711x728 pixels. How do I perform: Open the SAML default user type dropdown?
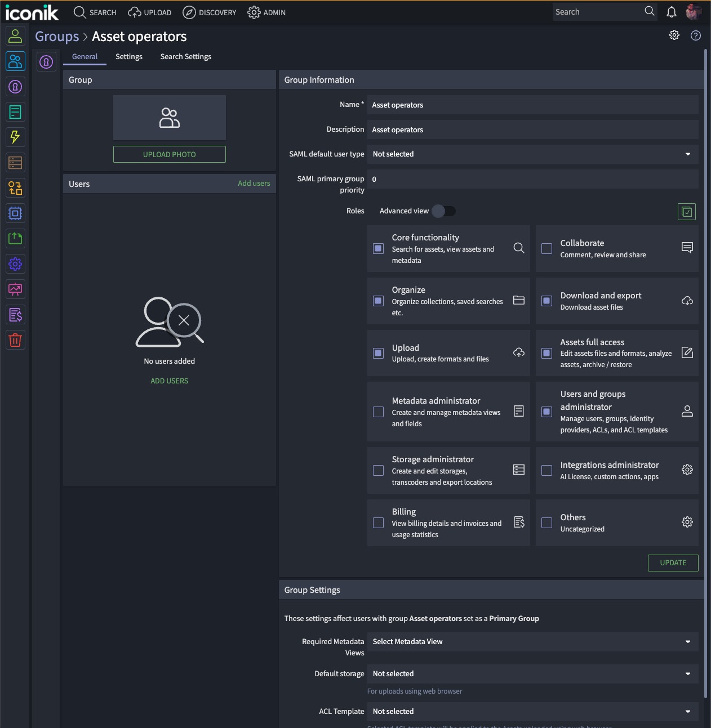click(687, 154)
